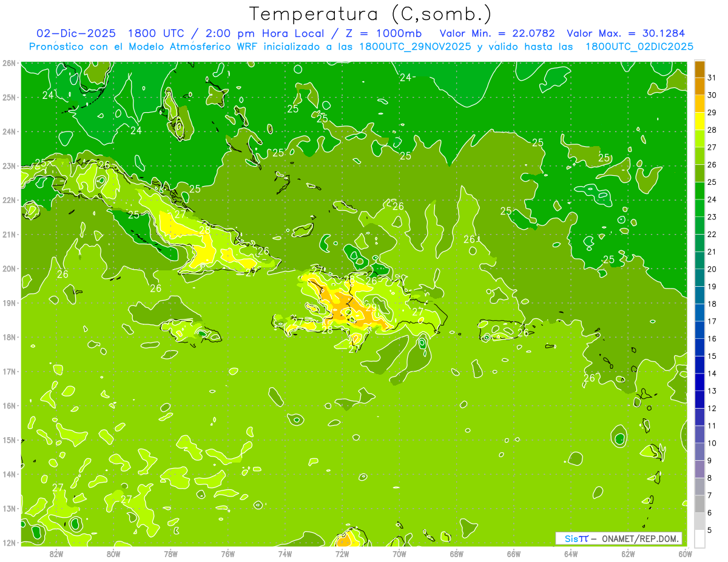Click the '19N' latitude axis label
This screenshot has width=728, height=562.
pos(8,303)
